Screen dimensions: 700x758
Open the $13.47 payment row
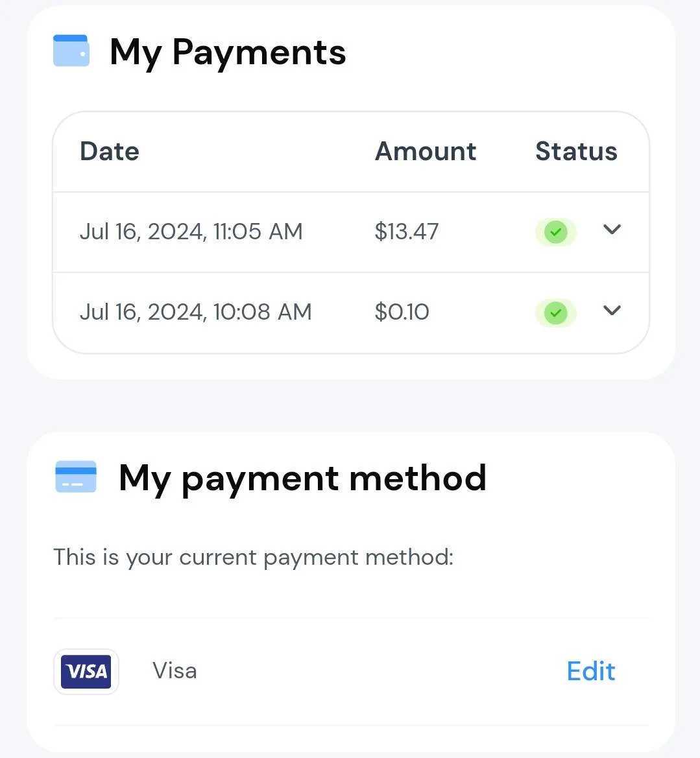tap(351, 232)
